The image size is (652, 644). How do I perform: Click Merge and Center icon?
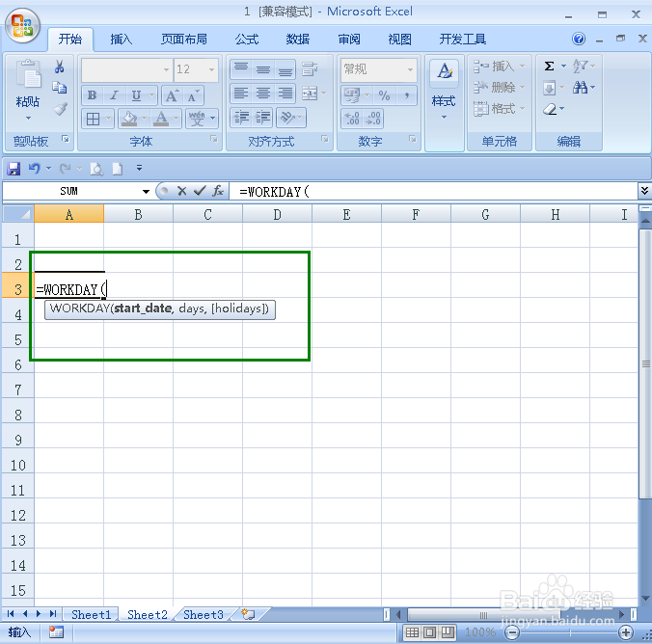click(310, 94)
